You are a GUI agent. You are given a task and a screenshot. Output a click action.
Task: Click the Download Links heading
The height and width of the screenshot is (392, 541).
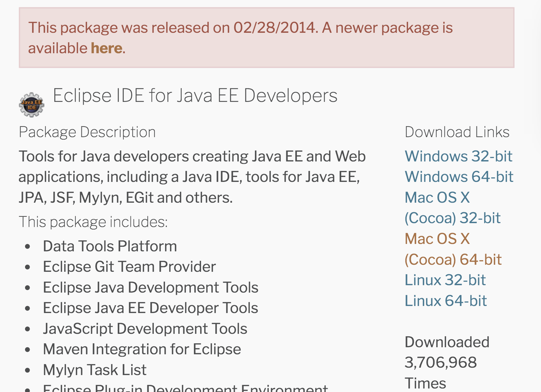pos(457,132)
